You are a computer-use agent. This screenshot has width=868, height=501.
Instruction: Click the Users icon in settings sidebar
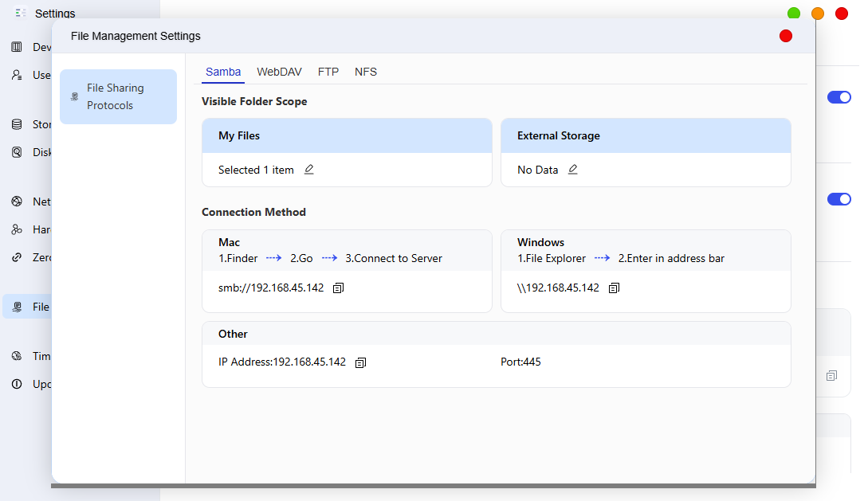pyautogui.click(x=18, y=75)
